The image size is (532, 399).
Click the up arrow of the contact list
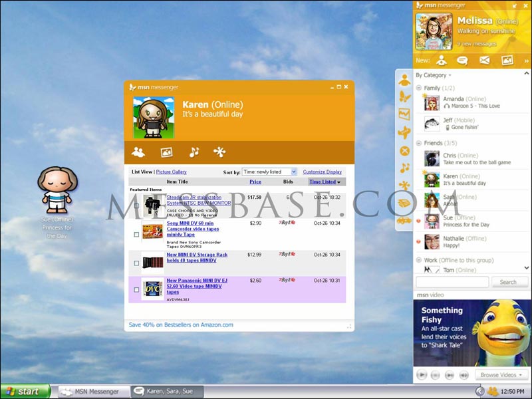pyautogui.click(x=526, y=73)
